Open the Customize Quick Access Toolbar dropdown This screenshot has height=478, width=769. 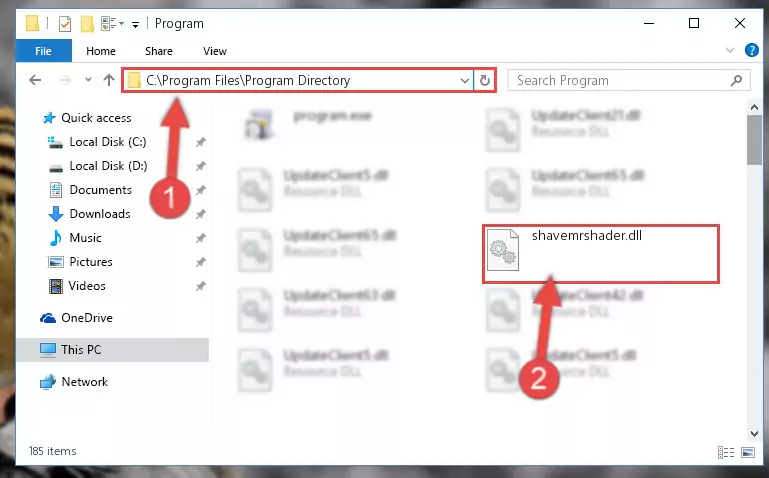point(135,24)
